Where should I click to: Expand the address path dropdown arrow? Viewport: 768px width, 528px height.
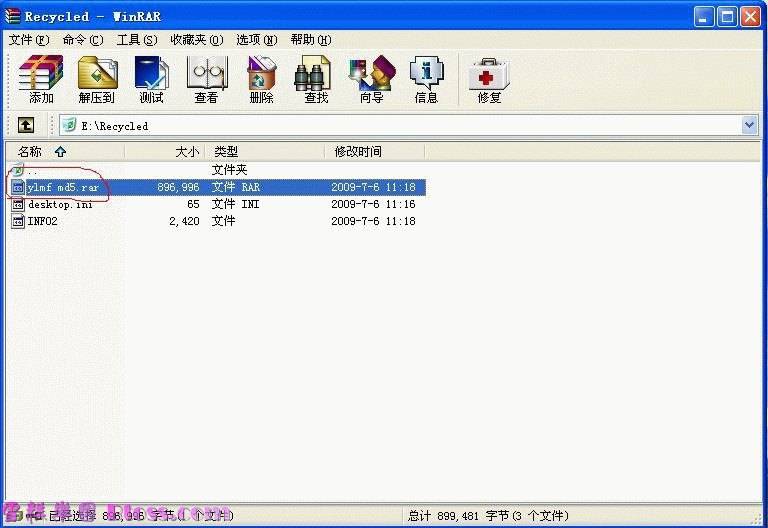749,125
